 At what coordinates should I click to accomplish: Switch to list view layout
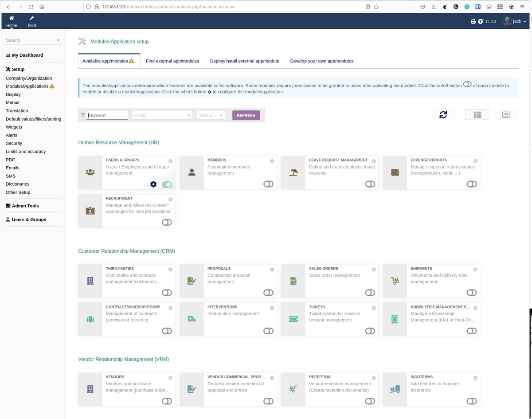[505, 114]
